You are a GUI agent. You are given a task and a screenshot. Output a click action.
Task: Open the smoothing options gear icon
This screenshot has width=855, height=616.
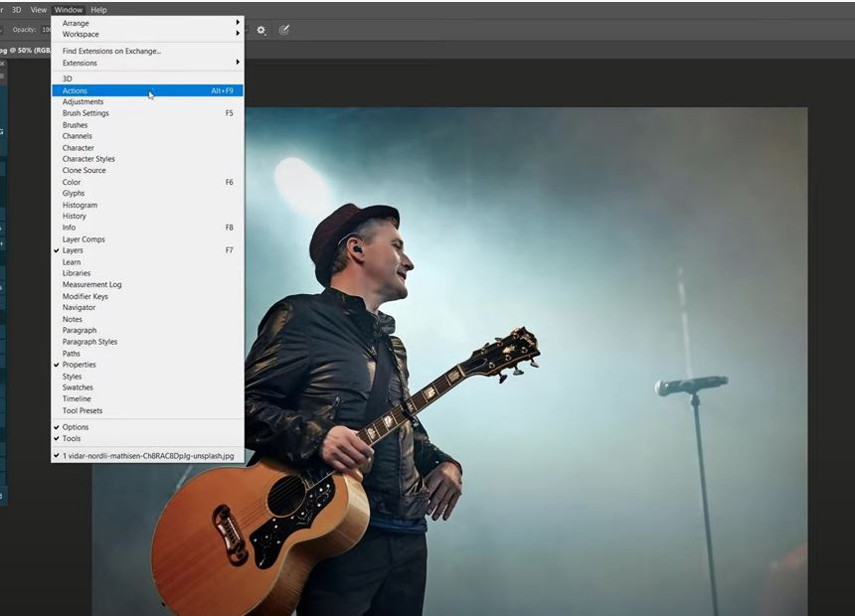261,30
